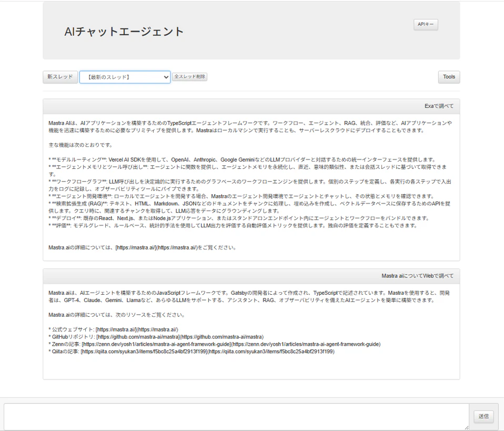Click the デプロイ bullet text

239,218
